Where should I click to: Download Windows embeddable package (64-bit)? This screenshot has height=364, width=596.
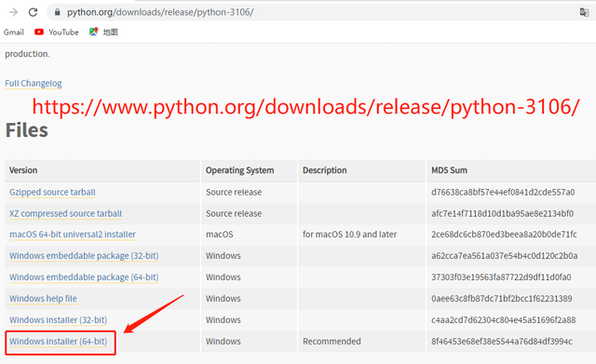[x=84, y=277]
